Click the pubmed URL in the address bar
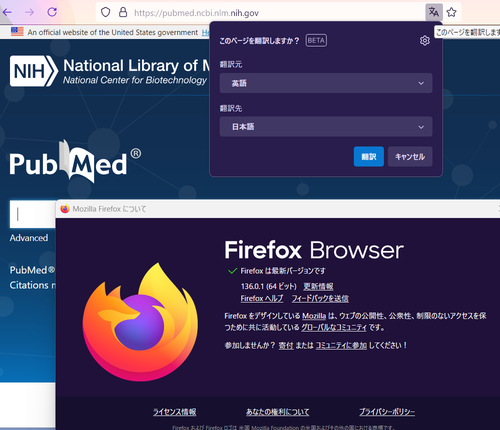The height and width of the screenshot is (430, 500). click(x=196, y=13)
